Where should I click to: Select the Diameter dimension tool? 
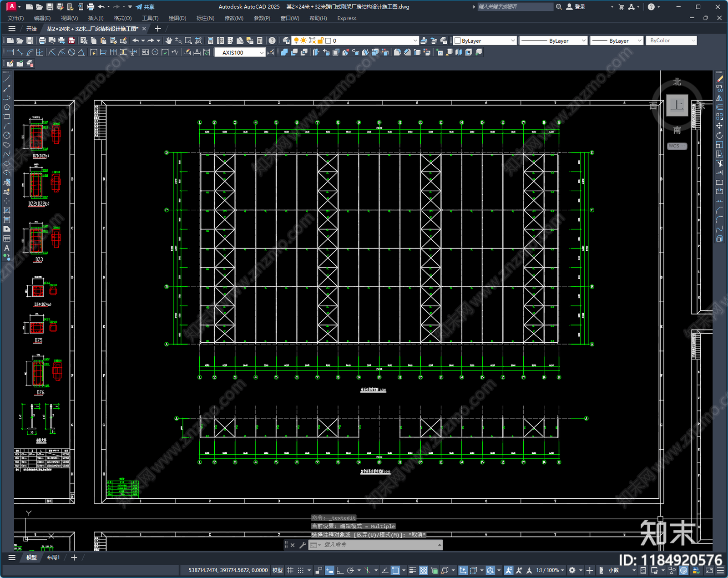[x=71, y=52]
